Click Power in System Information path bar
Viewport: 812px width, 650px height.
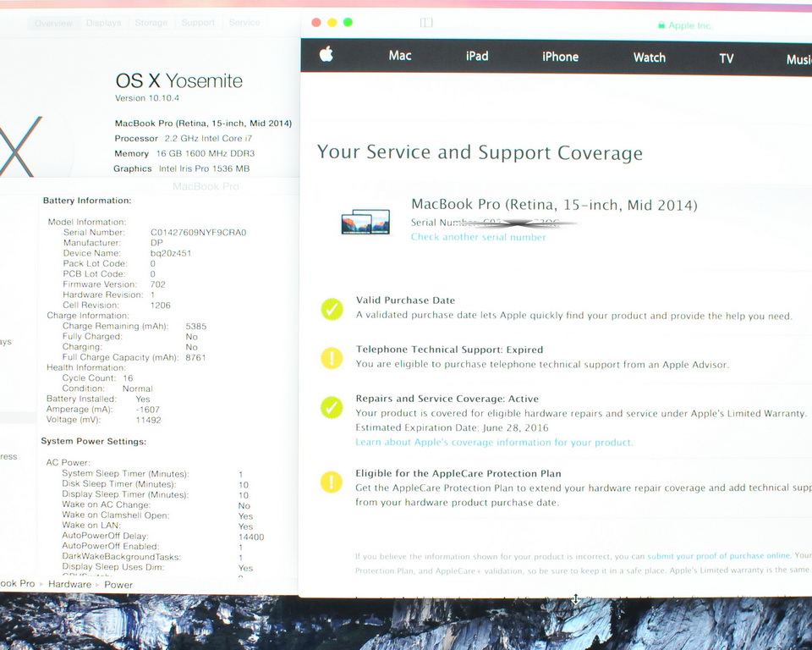pos(118,585)
